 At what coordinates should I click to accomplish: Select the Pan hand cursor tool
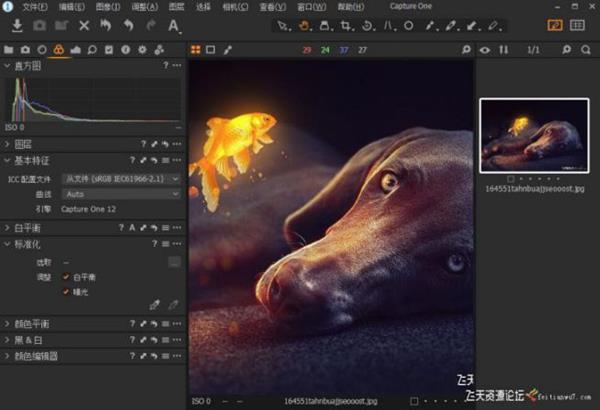[x=304, y=25]
